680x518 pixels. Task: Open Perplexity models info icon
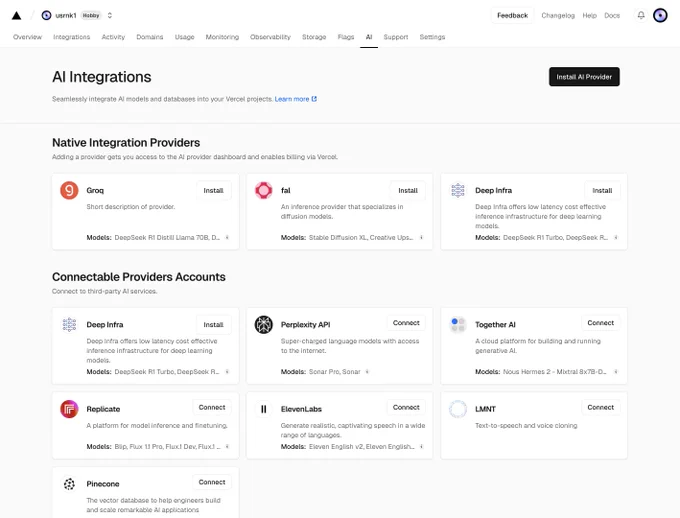[367, 371]
